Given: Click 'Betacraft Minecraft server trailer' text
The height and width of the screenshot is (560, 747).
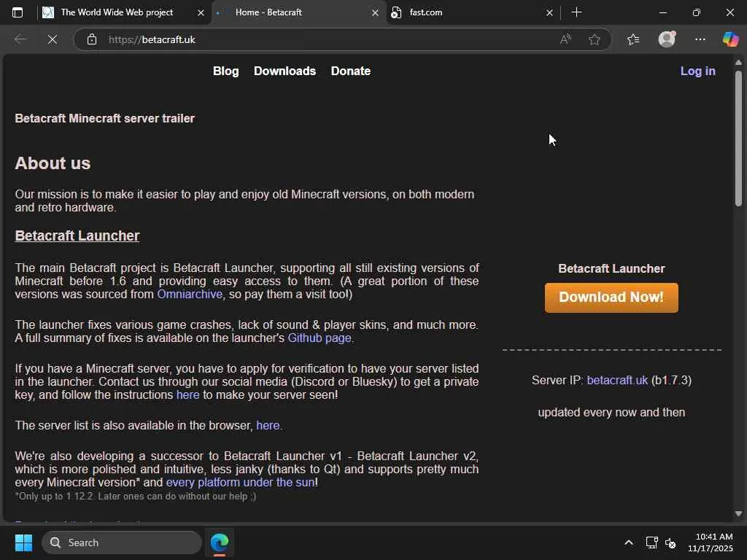Looking at the screenshot, I should (105, 119).
